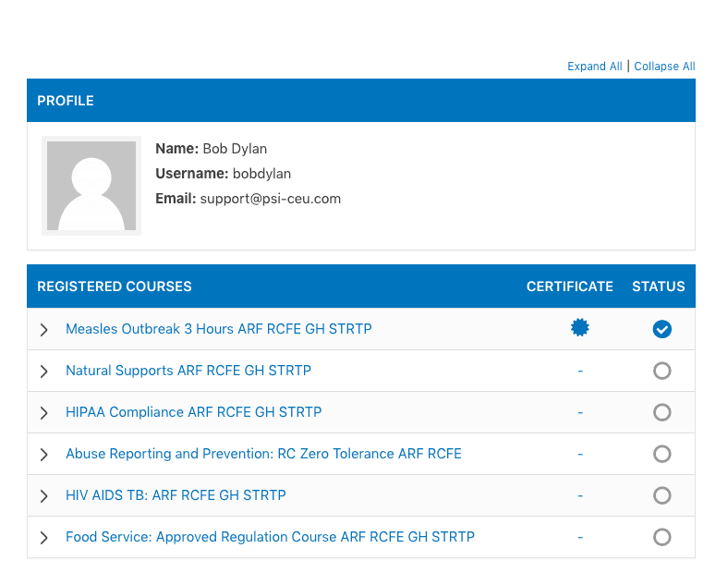Open the Measles Outbreak certificate badge icon
Screen dimensions: 728x585
coord(580,328)
